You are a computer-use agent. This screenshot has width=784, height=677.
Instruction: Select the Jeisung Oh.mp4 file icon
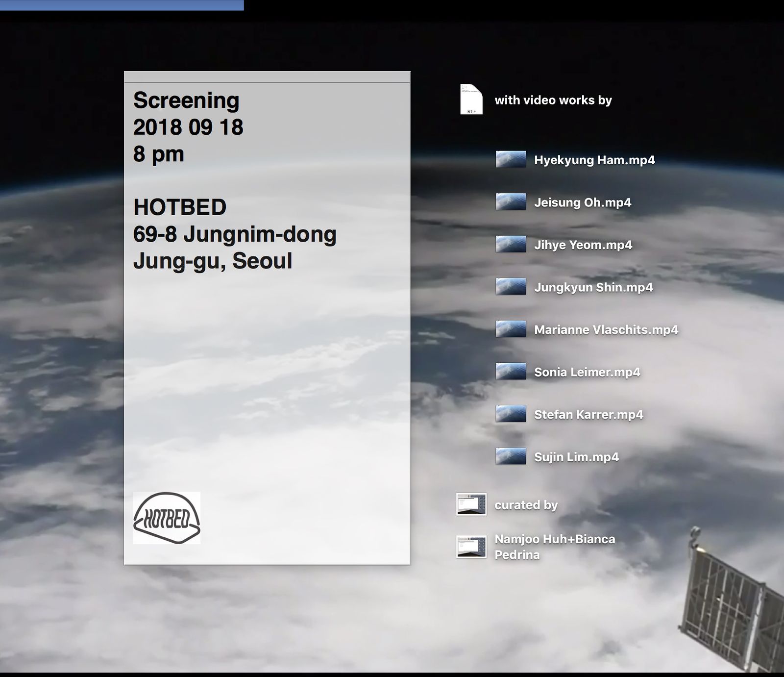click(511, 202)
